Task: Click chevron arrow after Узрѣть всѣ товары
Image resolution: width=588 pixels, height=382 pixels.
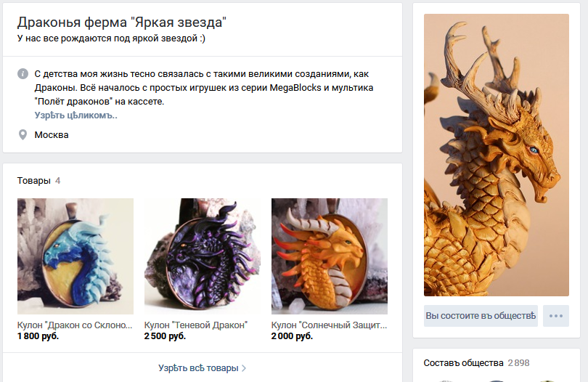Action: [x=244, y=368]
